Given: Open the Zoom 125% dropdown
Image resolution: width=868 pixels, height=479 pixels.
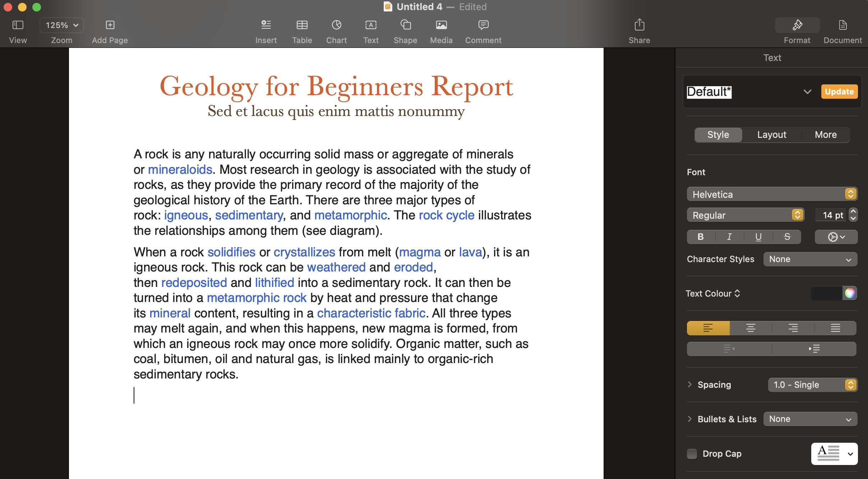Looking at the screenshot, I should click(x=62, y=25).
